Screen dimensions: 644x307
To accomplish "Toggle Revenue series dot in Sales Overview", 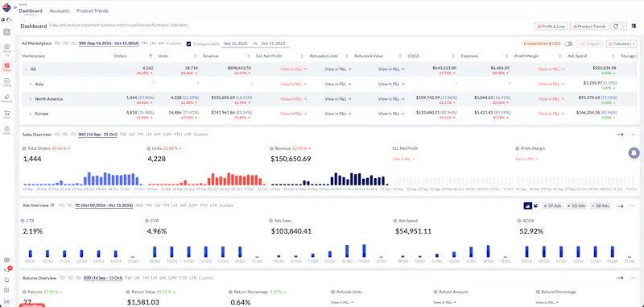I will 272,148.
